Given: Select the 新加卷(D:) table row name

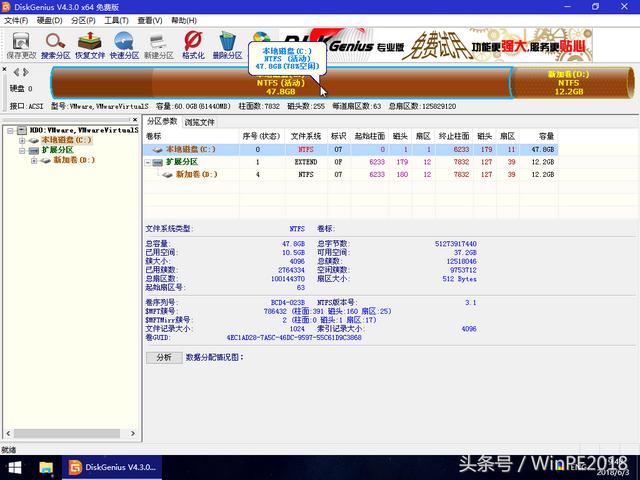Looking at the screenshot, I should click(x=197, y=174).
